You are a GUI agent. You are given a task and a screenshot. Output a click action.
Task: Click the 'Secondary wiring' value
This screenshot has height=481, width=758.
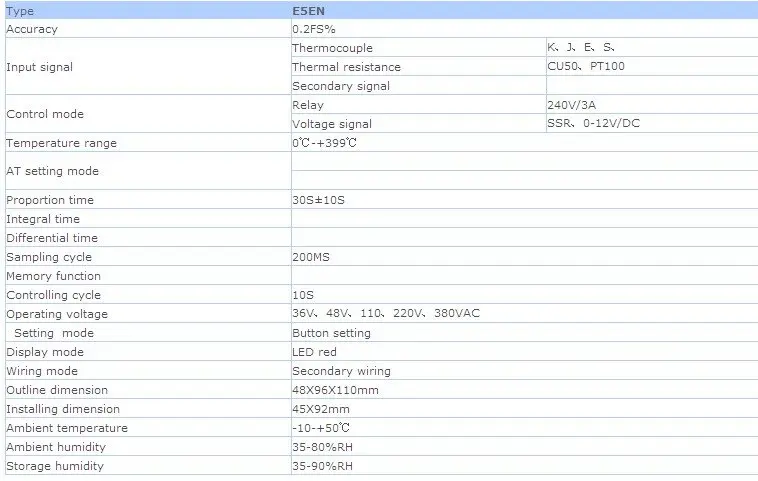pos(341,371)
